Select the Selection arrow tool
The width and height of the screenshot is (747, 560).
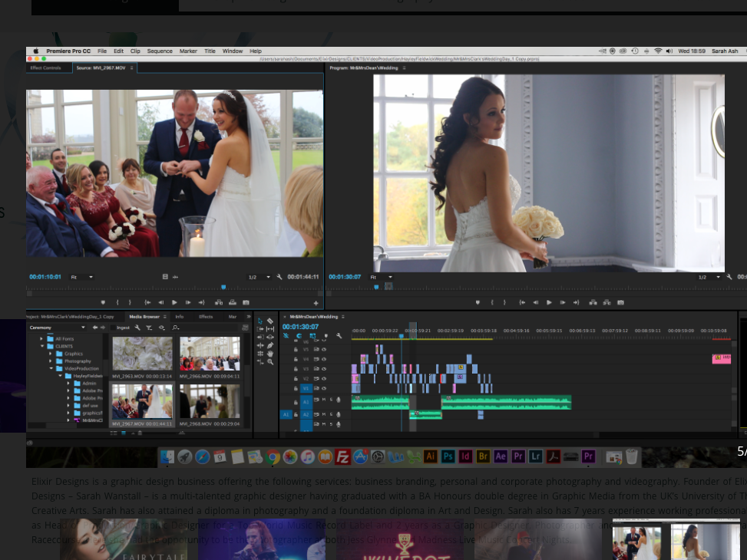pos(260,321)
